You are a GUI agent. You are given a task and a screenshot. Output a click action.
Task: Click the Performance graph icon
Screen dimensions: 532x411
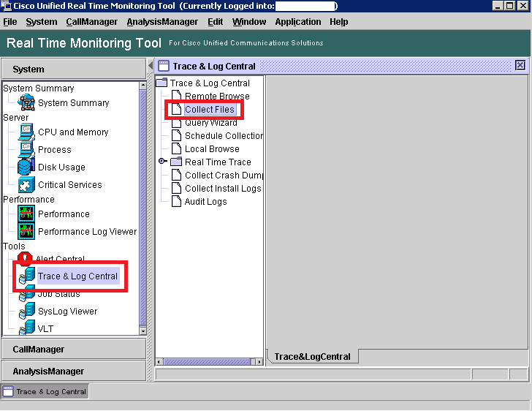tap(26, 214)
